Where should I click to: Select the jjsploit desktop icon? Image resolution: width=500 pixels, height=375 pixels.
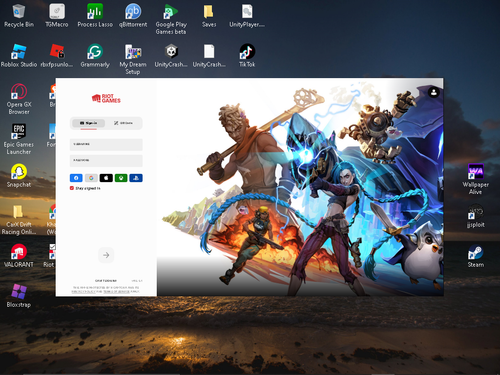click(476, 216)
